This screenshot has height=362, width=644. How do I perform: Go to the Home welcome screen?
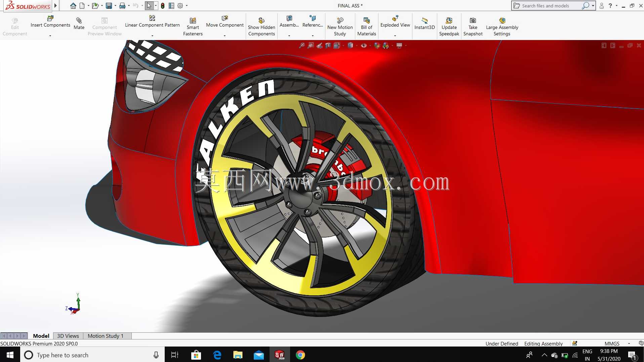73,6
